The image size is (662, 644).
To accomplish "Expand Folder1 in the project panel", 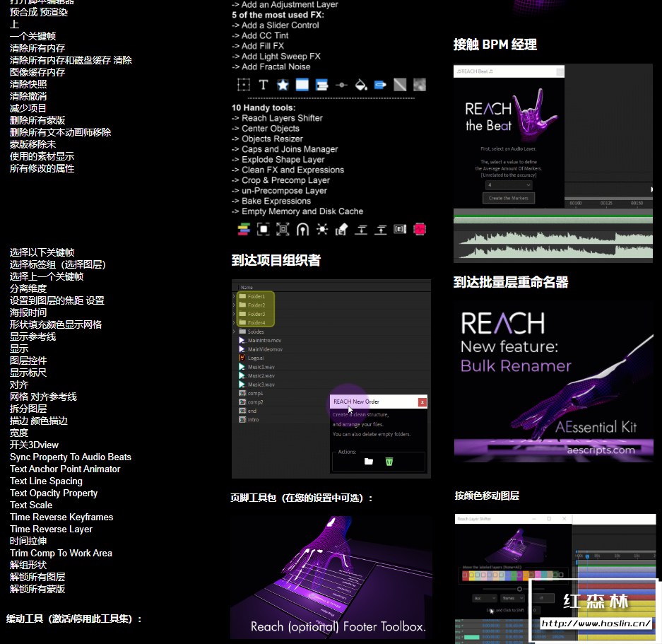I will [x=235, y=296].
